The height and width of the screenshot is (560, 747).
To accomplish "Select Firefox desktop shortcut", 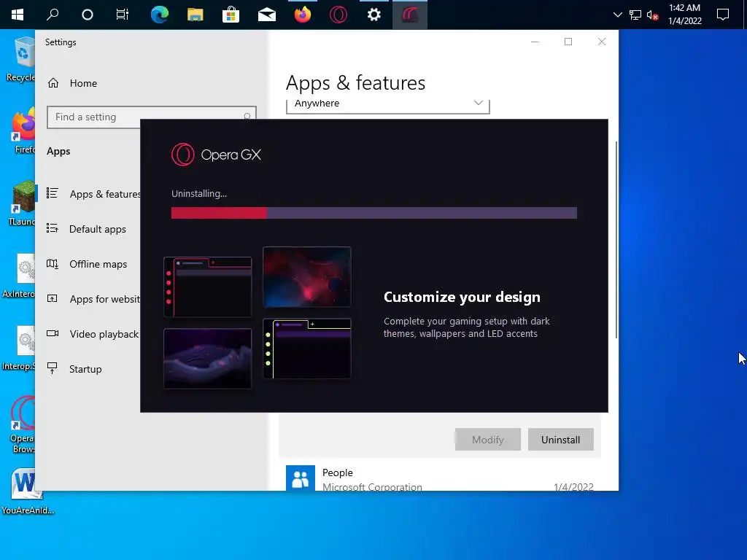I will tap(23, 131).
